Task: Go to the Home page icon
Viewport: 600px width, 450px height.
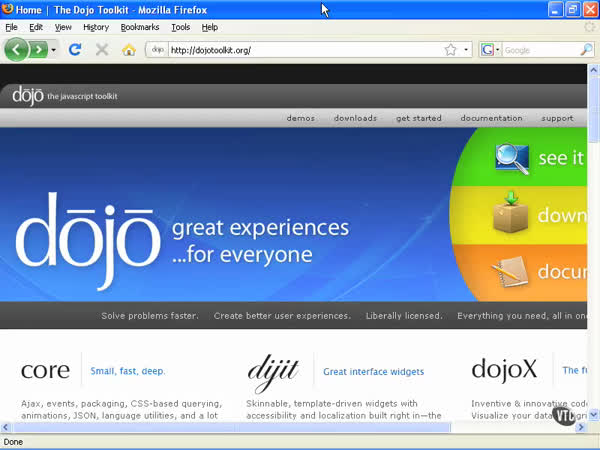Action: [x=128, y=49]
